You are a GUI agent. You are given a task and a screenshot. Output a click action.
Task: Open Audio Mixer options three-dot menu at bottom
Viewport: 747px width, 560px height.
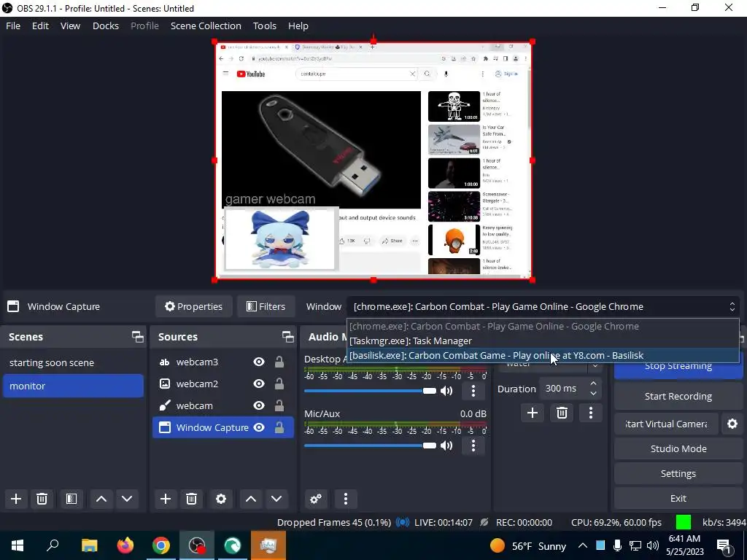point(346,499)
